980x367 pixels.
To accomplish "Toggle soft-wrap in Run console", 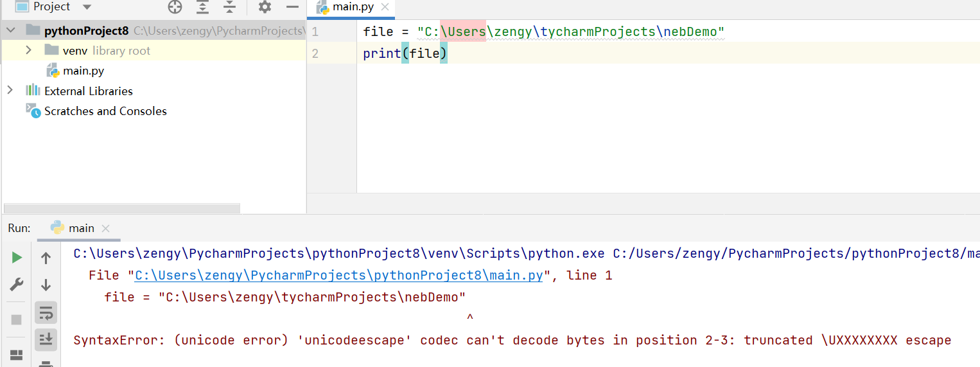I will 46,313.
